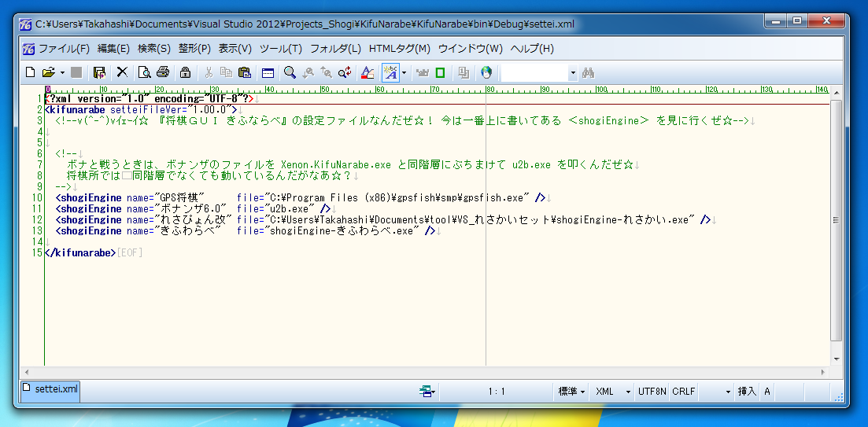
Task: Click the find-previous upward icon
Action: pyautogui.click(x=326, y=72)
